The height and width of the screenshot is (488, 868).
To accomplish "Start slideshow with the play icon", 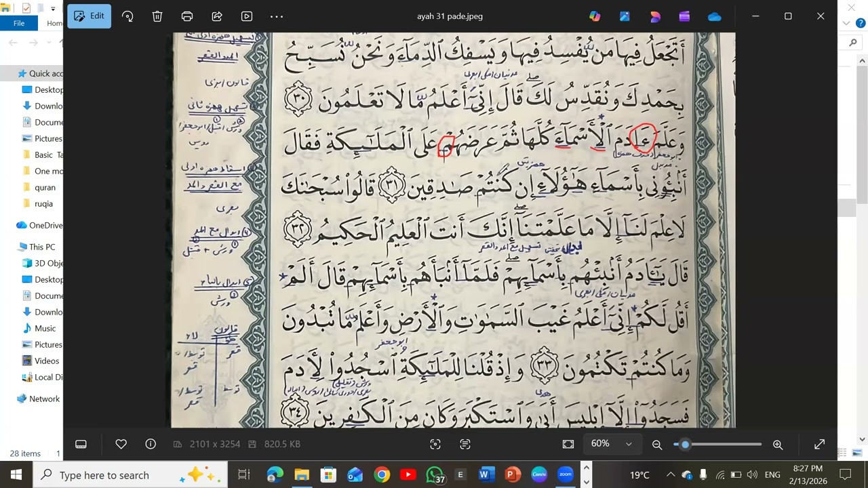I will (247, 16).
